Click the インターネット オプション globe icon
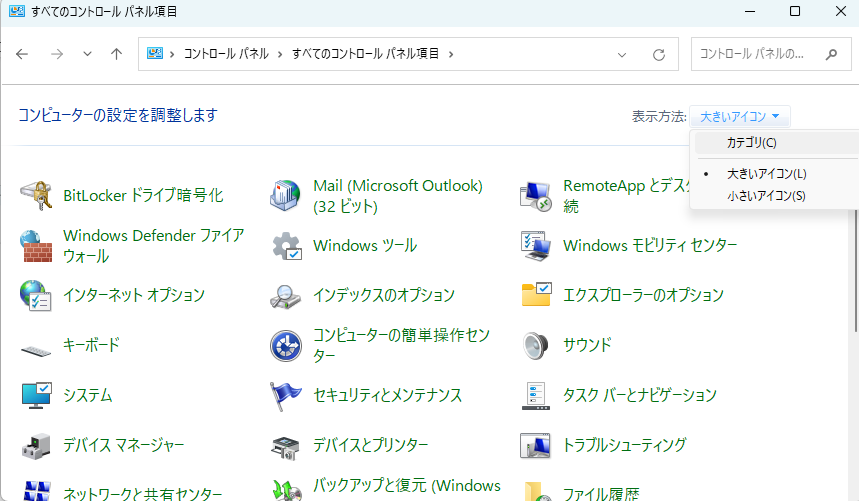Image resolution: width=859 pixels, height=501 pixels. (x=36, y=295)
